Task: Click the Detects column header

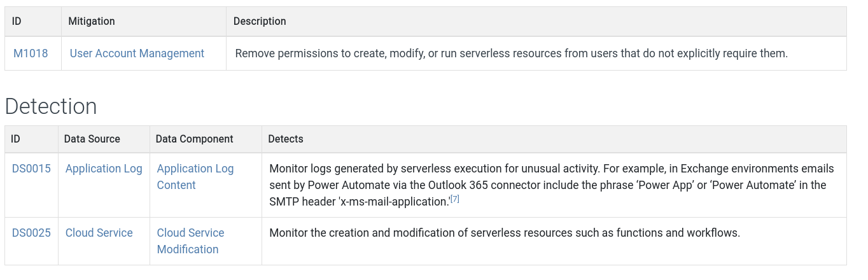Action: [x=286, y=139]
